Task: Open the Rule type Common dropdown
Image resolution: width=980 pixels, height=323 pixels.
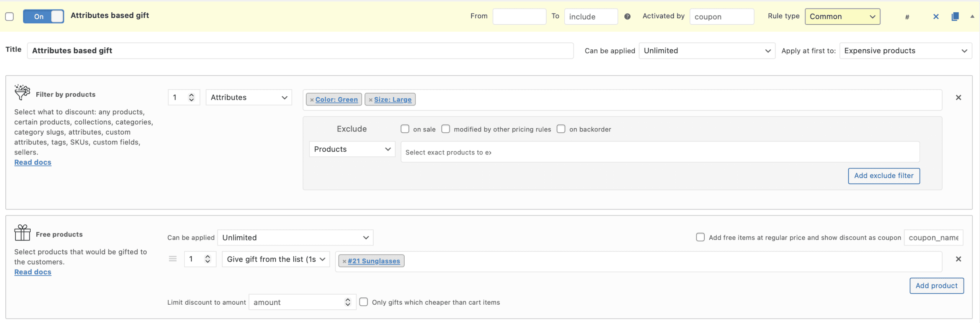Action: tap(842, 16)
